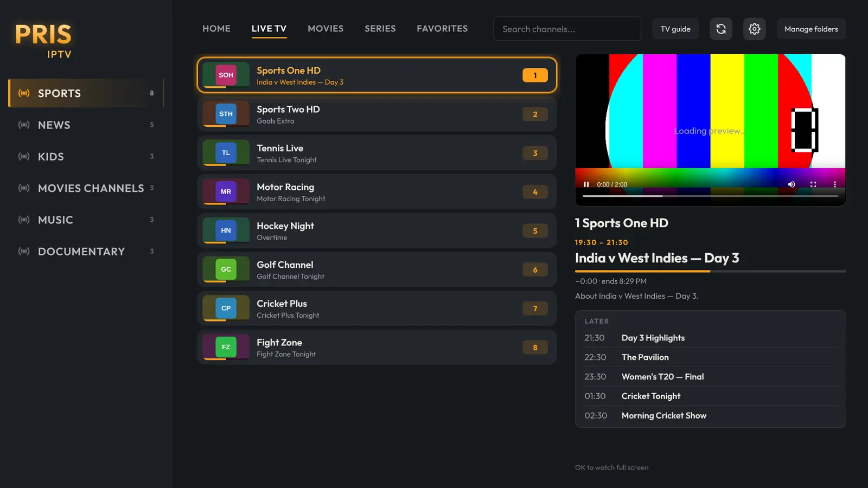Click channel number badge 7
Viewport: 868px width, 488px height.
coord(535,309)
